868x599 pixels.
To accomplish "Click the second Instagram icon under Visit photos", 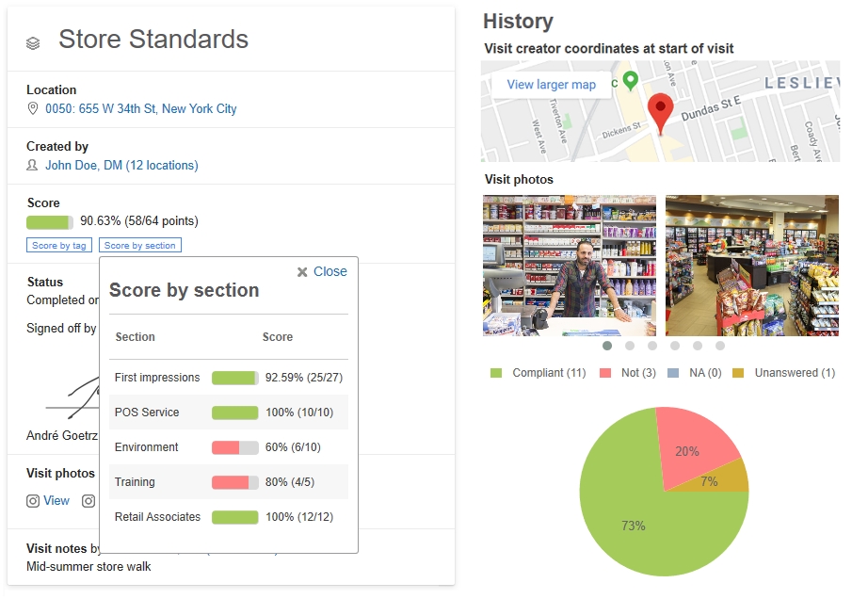I will pyautogui.click(x=88, y=500).
